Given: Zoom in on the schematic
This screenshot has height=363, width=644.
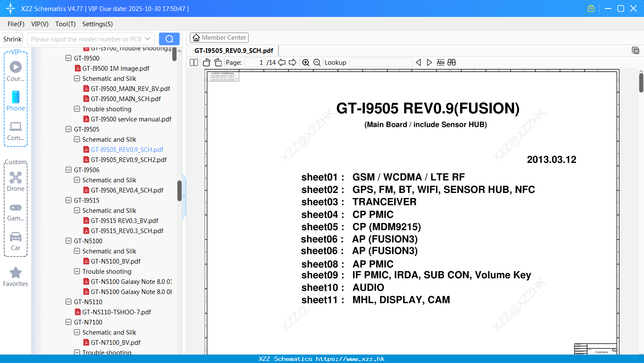Looking at the screenshot, I should [306, 62].
